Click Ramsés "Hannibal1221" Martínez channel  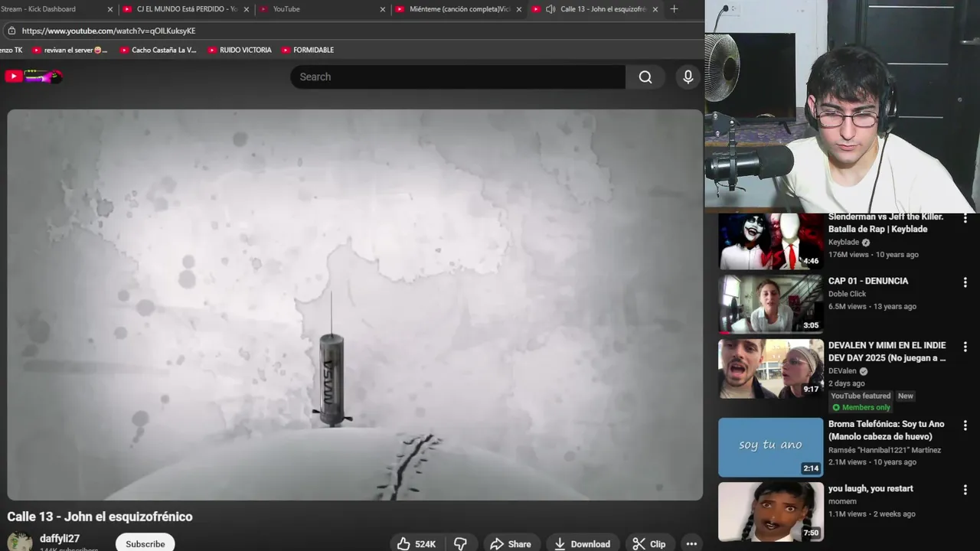pyautogui.click(x=885, y=450)
